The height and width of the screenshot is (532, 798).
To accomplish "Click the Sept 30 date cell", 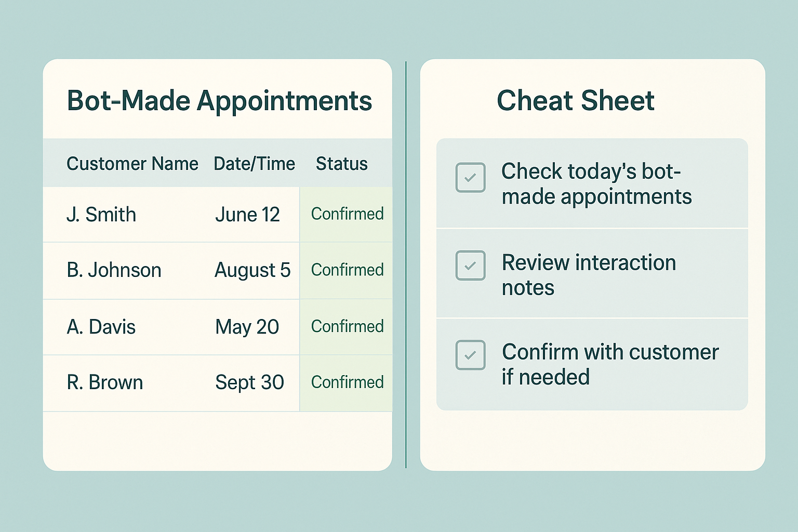I will coord(249,383).
